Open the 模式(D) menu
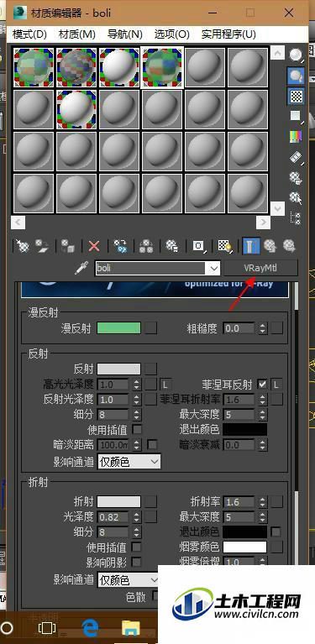The width and height of the screenshot is (315, 644). [29, 34]
